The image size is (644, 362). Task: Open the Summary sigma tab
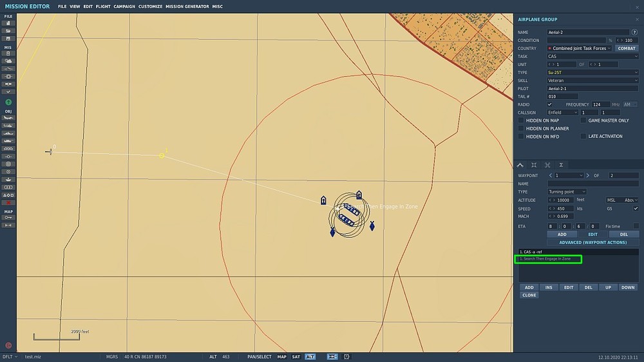[561, 165]
